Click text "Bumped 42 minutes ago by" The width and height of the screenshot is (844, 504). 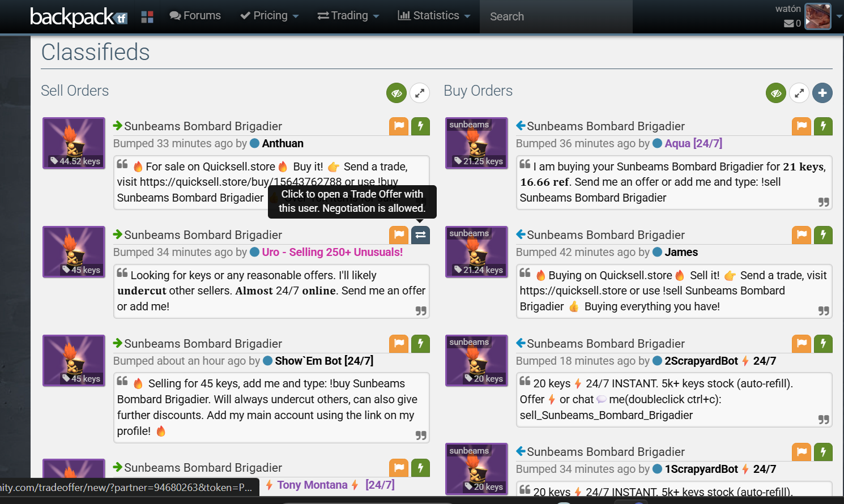[583, 252]
